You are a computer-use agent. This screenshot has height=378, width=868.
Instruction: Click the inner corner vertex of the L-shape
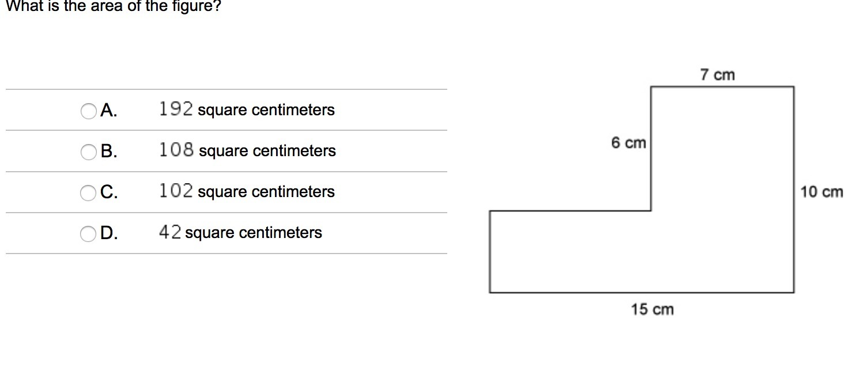click(651, 211)
